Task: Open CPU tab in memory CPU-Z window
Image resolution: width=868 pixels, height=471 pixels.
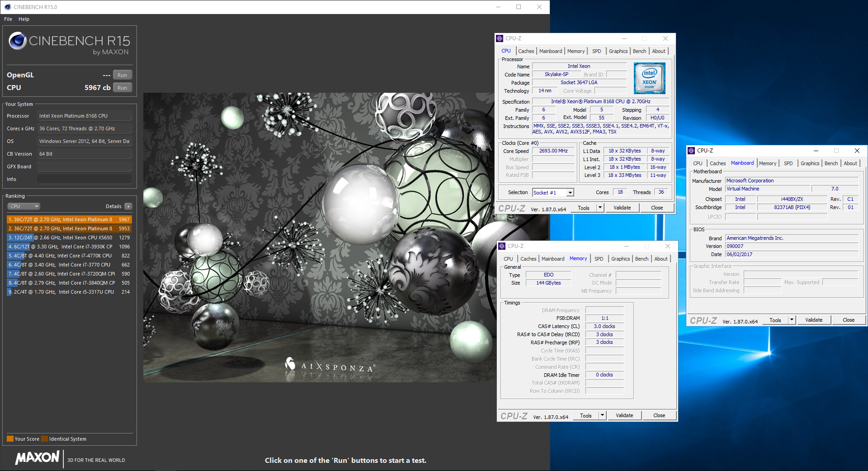Action: (509, 259)
